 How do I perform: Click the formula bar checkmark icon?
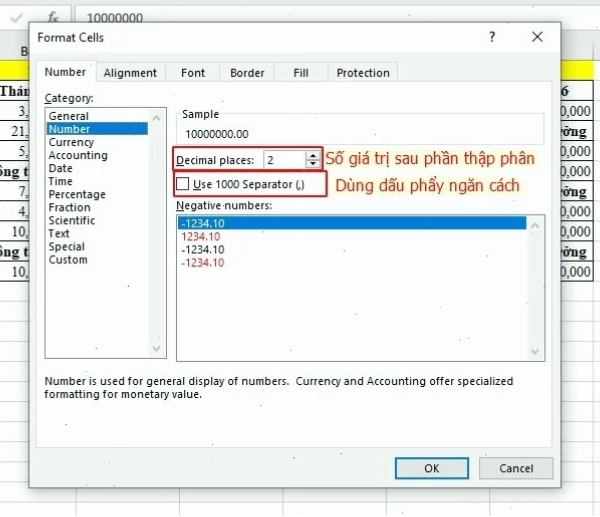tap(16, 18)
